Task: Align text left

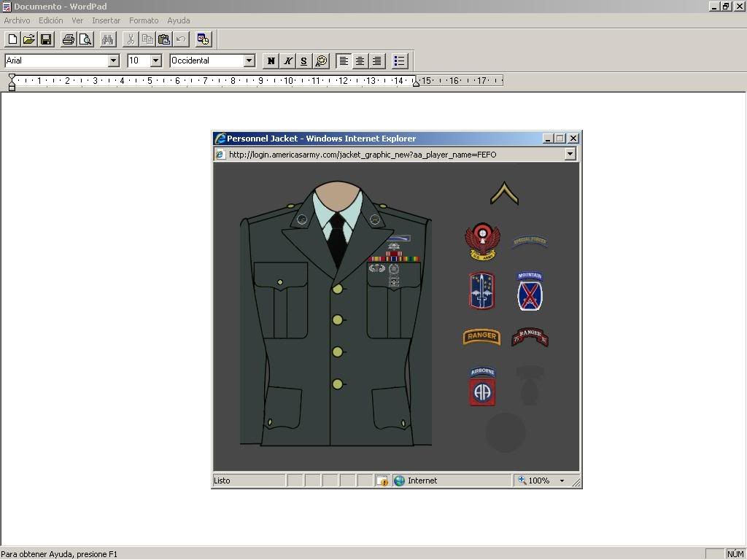Action: (x=344, y=61)
